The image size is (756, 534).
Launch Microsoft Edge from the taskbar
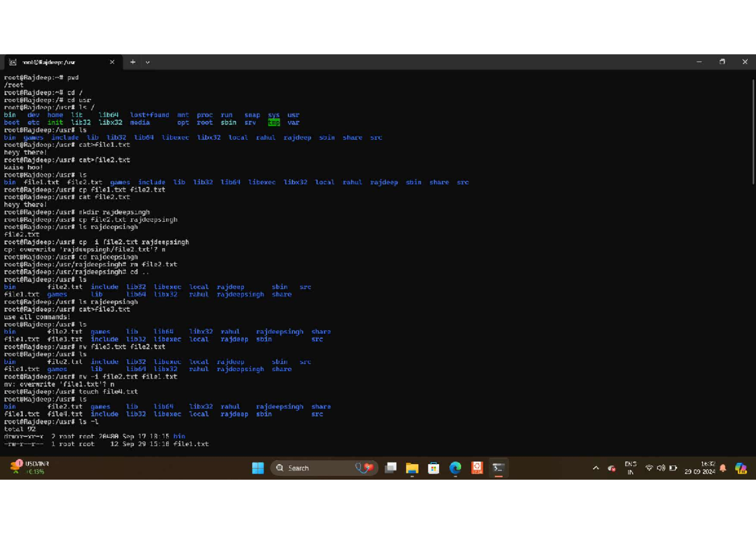(x=455, y=468)
